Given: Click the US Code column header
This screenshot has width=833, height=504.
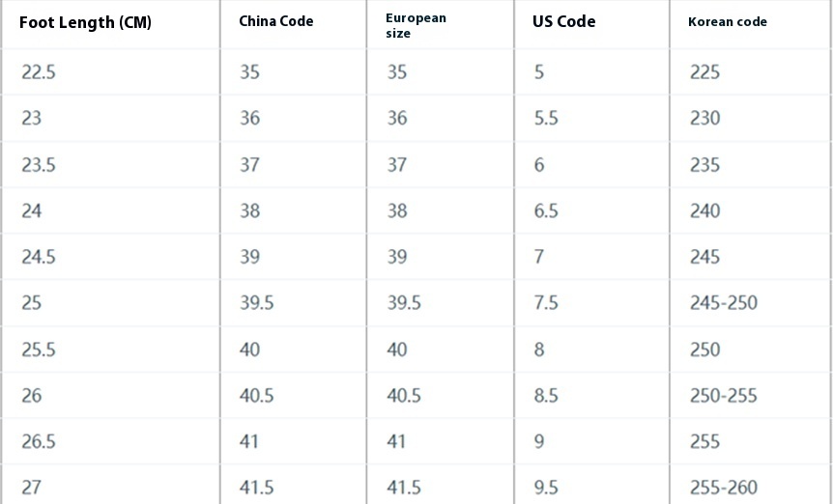Looking at the screenshot, I should tap(564, 22).
